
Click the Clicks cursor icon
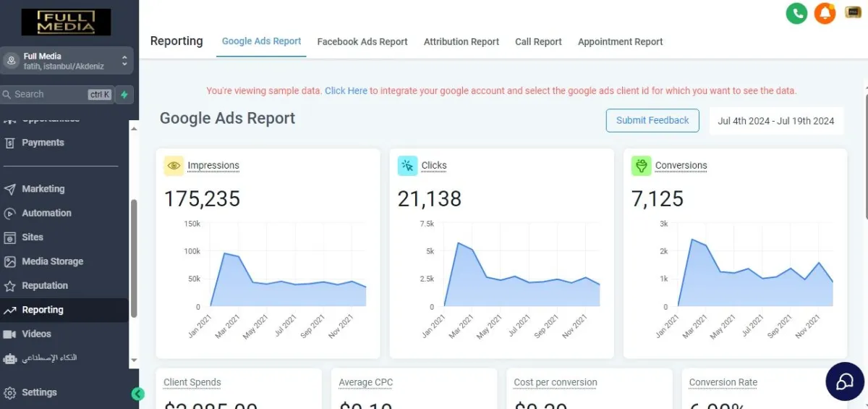click(407, 166)
